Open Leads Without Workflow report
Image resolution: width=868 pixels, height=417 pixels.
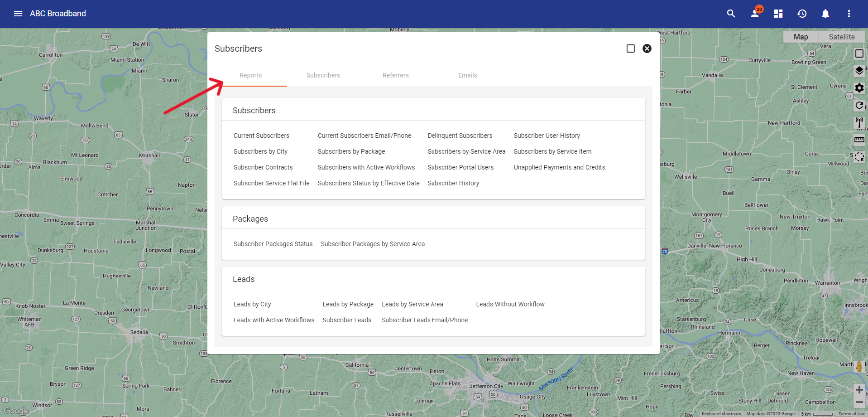(510, 304)
